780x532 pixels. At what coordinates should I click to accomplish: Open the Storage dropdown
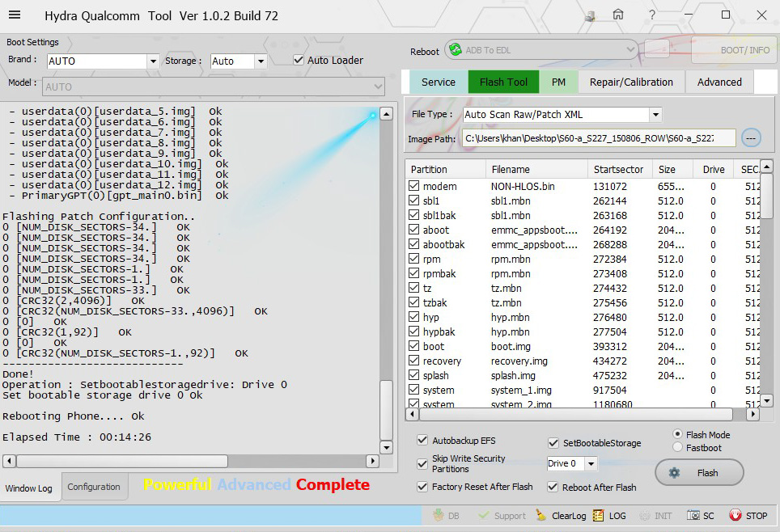click(x=261, y=61)
